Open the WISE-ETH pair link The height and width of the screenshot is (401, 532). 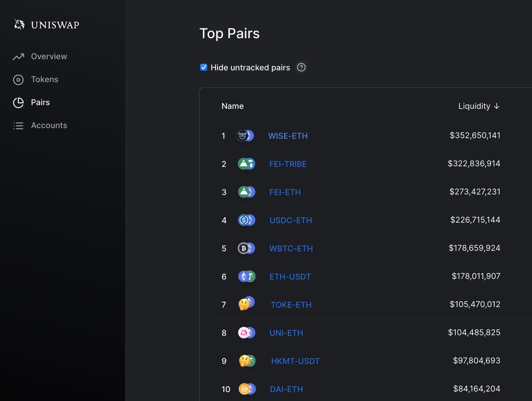pos(288,136)
